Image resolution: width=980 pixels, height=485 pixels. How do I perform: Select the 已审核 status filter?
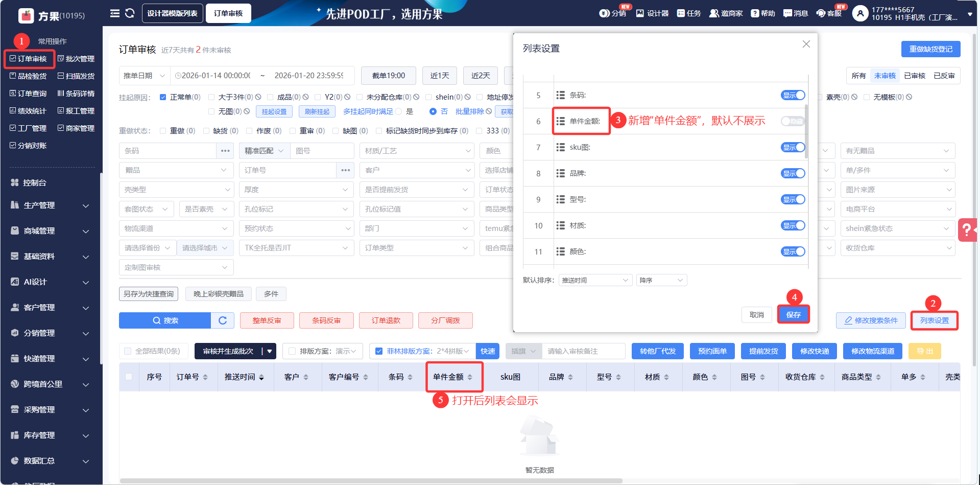click(915, 76)
